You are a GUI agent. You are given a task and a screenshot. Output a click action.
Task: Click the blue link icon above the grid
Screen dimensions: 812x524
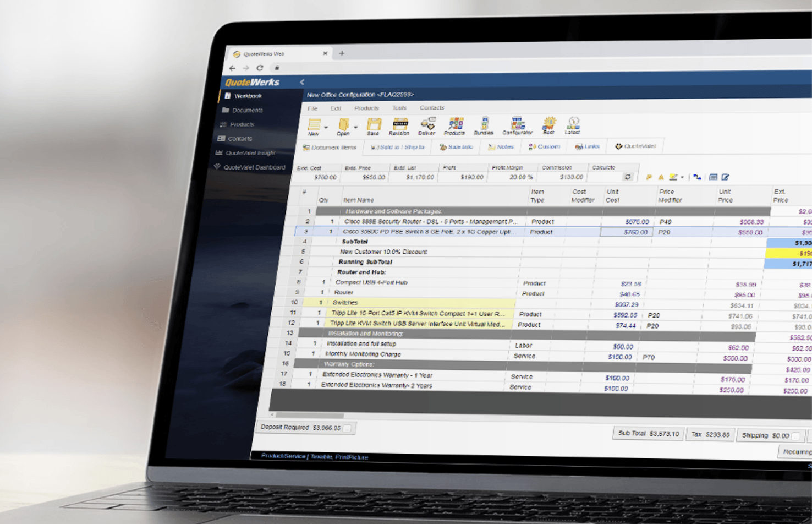coord(697,177)
